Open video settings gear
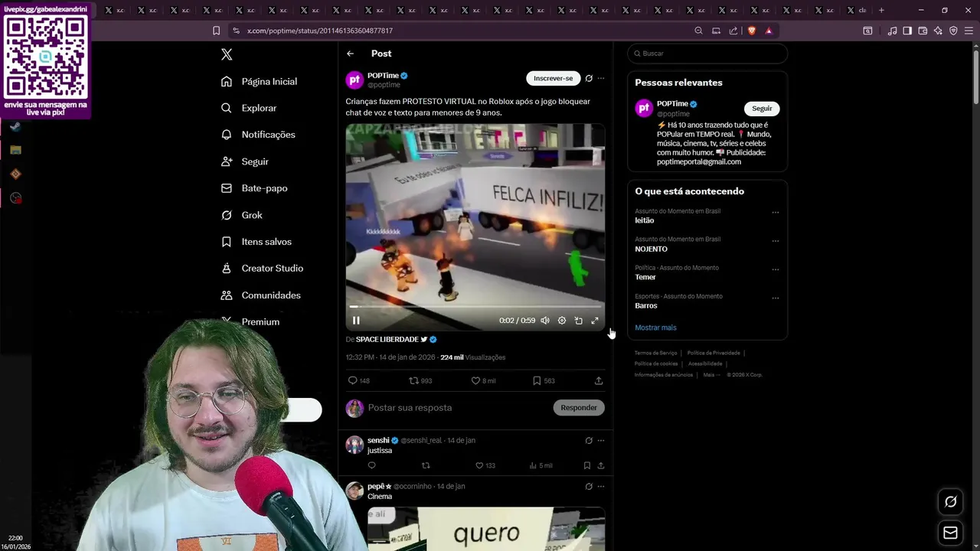Screen dimensions: 980x551 click(562, 321)
